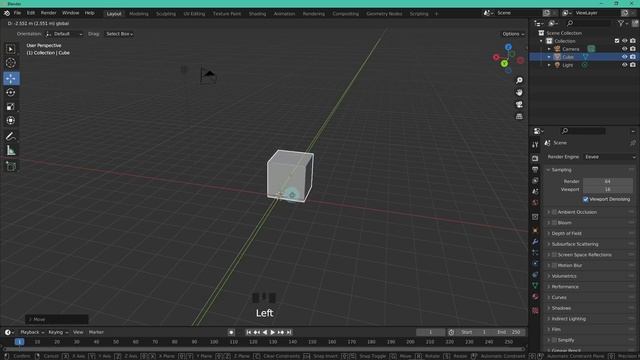Enable the Bloom checkbox

554,223
